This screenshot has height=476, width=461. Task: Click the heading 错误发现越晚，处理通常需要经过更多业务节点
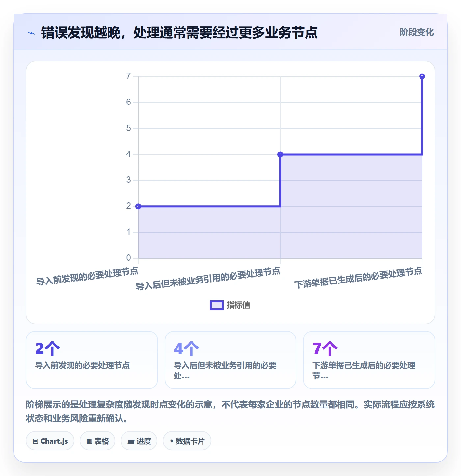(x=179, y=33)
